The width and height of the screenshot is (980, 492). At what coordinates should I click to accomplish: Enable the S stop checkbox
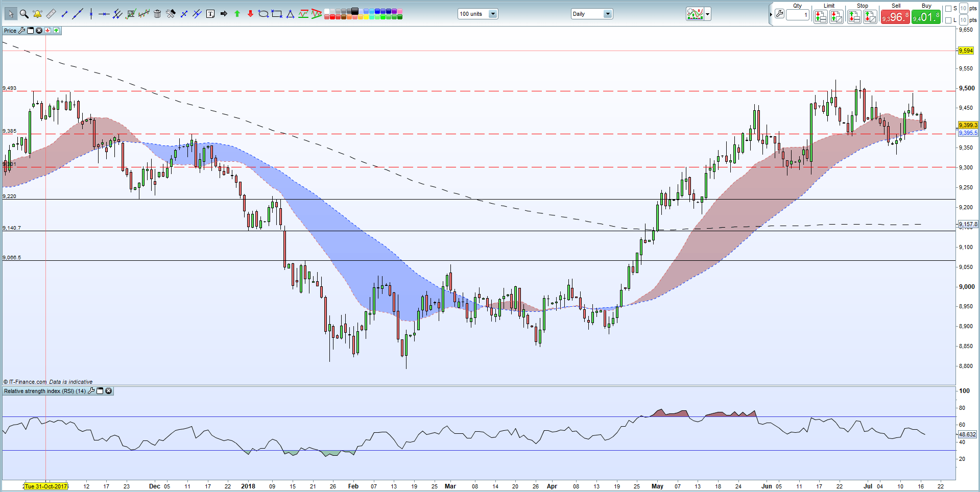(x=948, y=9)
